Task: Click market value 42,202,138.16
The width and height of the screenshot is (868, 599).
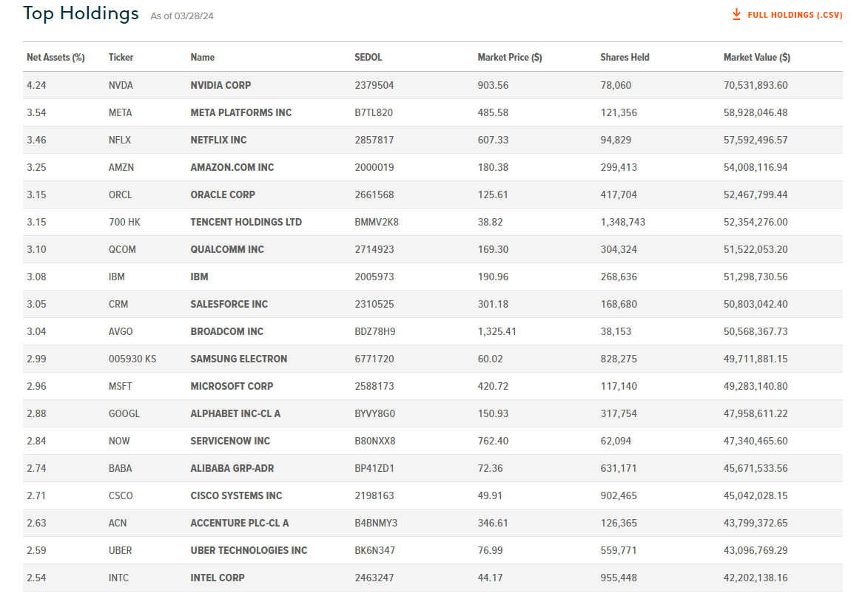Action: tap(756, 578)
